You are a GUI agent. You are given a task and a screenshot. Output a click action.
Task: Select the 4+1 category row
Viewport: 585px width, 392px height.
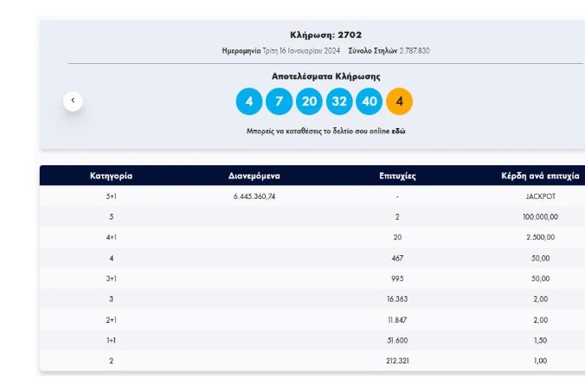point(111,237)
